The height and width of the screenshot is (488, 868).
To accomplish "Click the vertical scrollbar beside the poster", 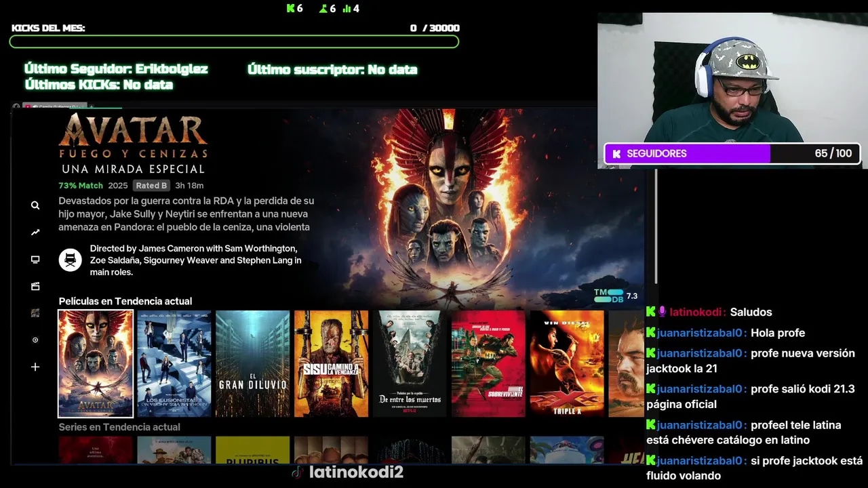I will (656, 227).
